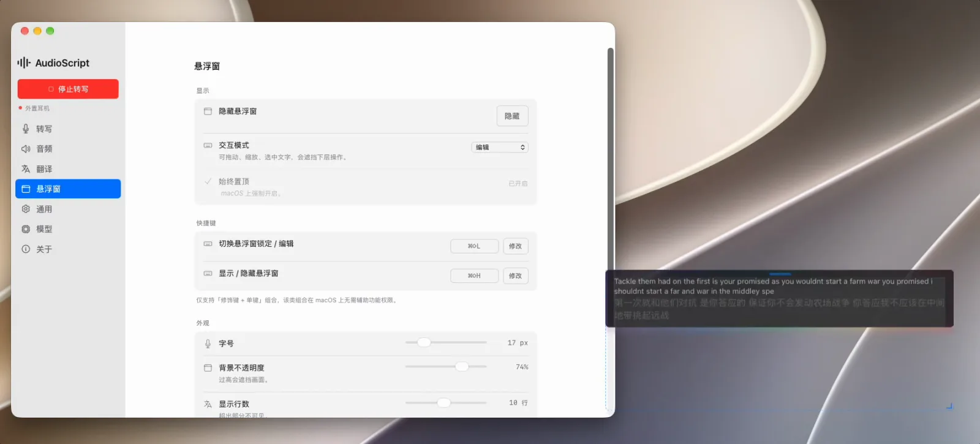
Task: Click the floating subtitle overlay's English text
Action: pyautogui.click(x=774, y=286)
